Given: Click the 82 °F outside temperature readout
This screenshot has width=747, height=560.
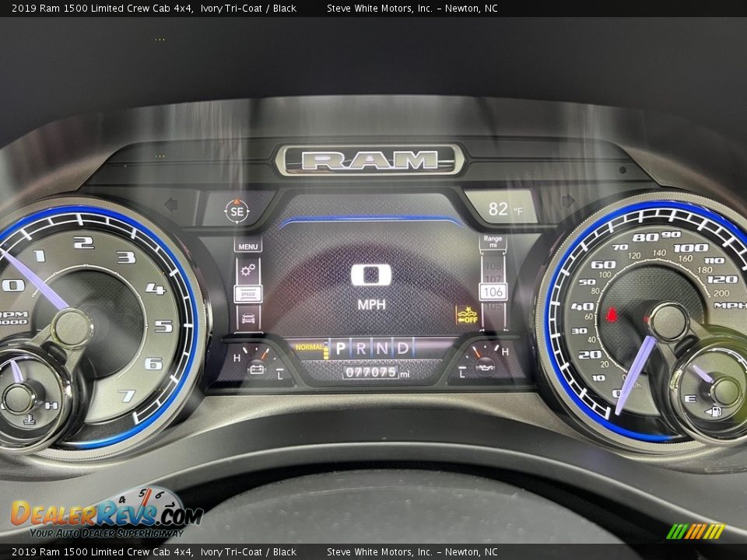Looking at the screenshot, I should [x=505, y=208].
